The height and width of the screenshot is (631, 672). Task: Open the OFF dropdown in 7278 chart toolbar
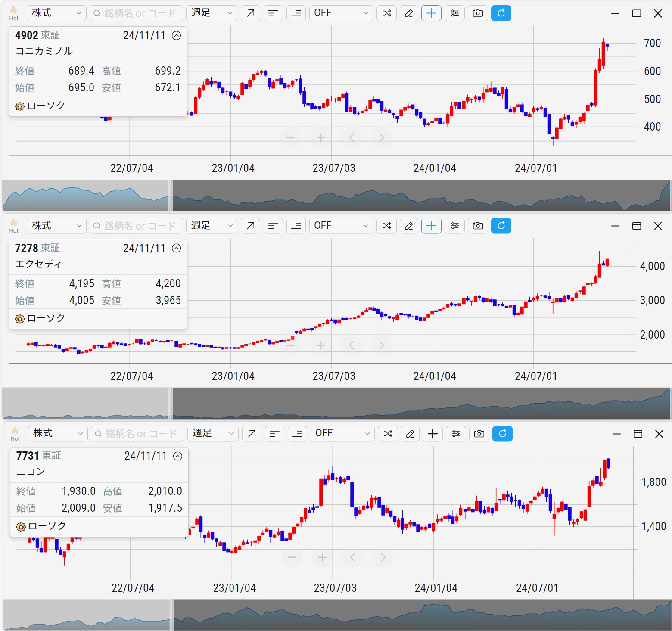pyautogui.click(x=341, y=225)
